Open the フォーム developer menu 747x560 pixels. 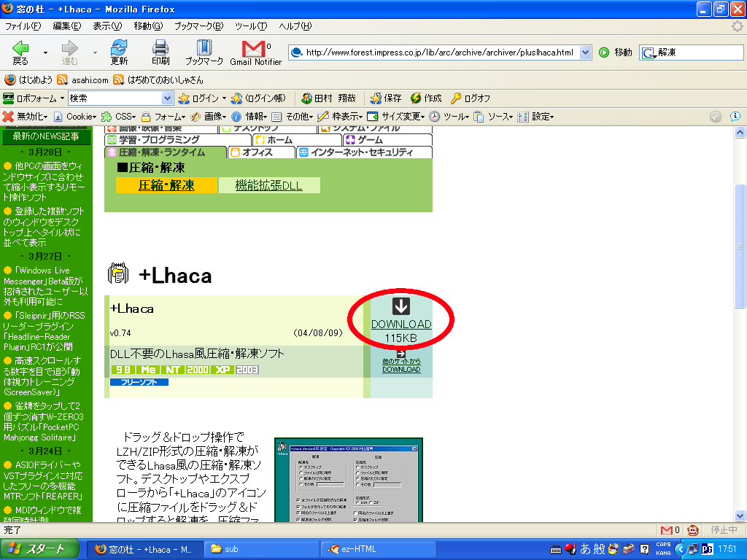click(163, 117)
